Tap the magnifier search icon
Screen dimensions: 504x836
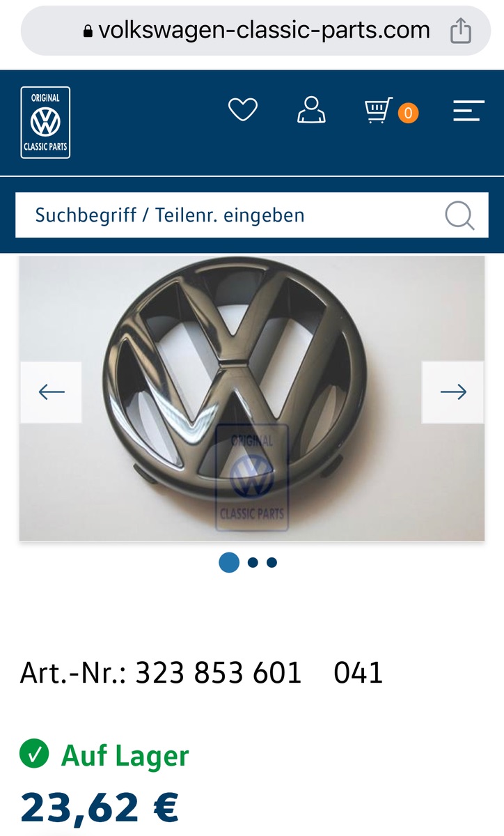click(459, 215)
